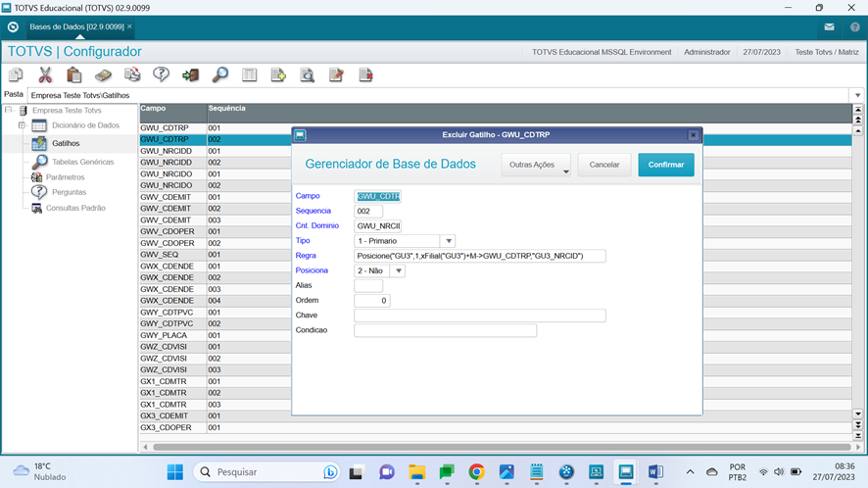The height and width of the screenshot is (488, 868).
Task: Click the magnifying glass Search icon
Action: coord(219,74)
